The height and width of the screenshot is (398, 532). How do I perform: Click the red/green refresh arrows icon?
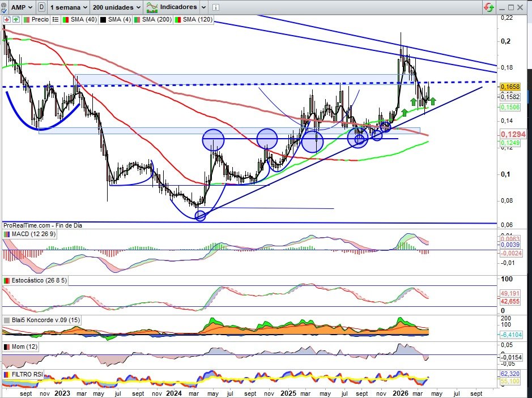[489, 7]
